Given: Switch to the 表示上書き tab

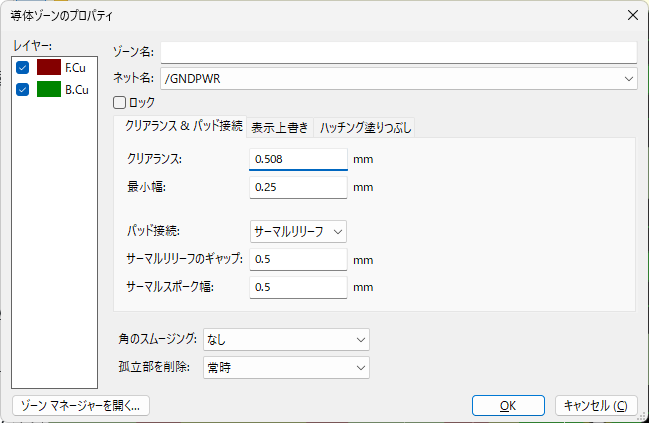Looking at the screenshot, I should point(280,127).
